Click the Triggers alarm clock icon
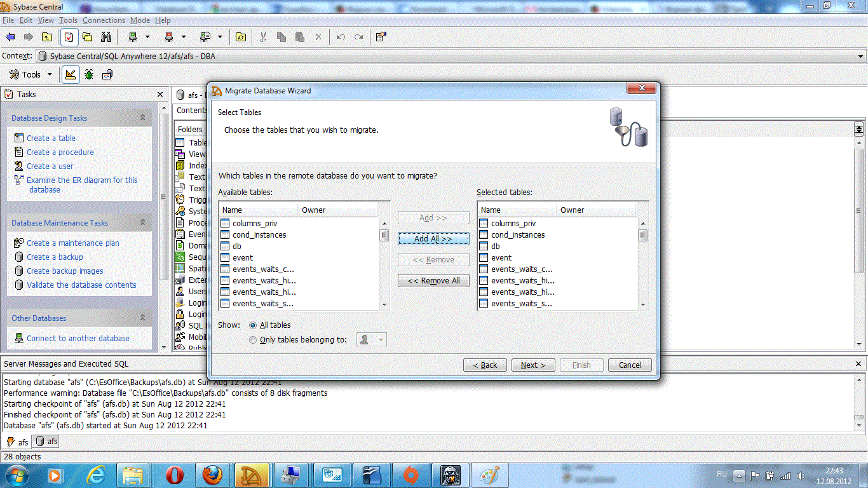 (x=180, y=200)
